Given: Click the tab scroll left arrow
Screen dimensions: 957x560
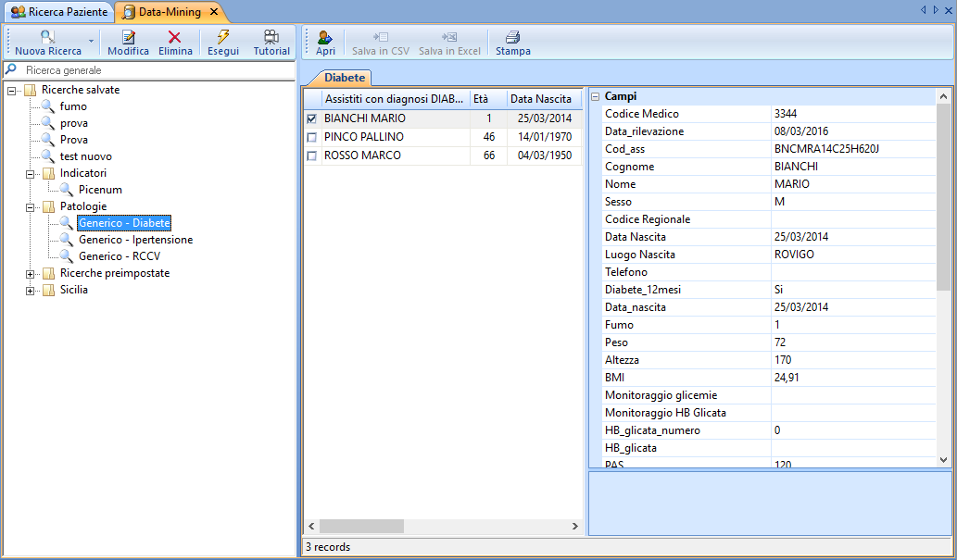Looking at the screenshot, I should [x=924, y=10].
